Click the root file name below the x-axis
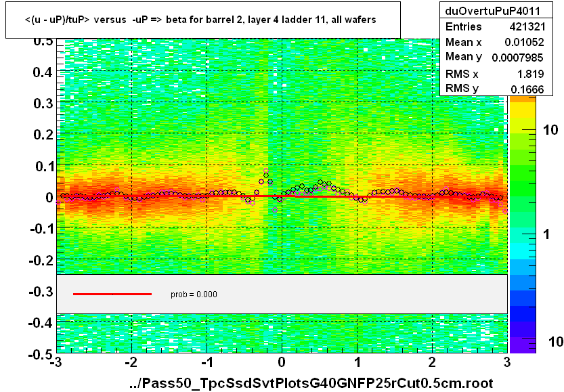 point(311,383)
